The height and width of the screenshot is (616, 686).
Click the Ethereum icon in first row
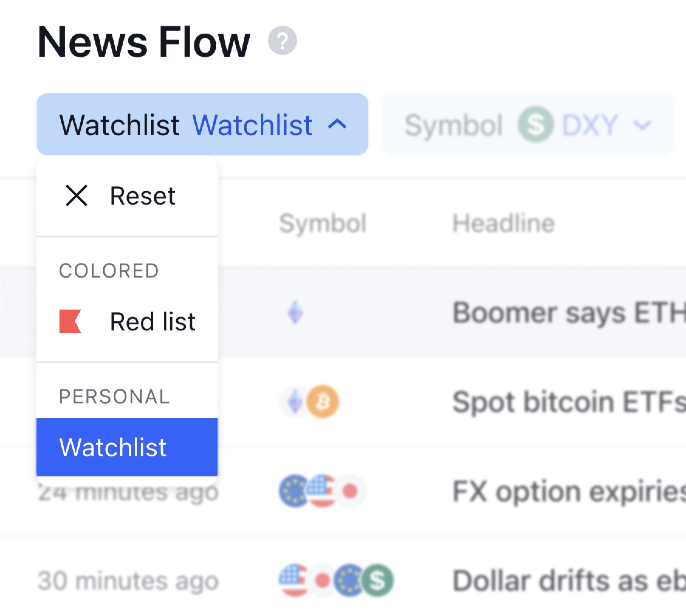pyautogui.click(x=295, y=312)
